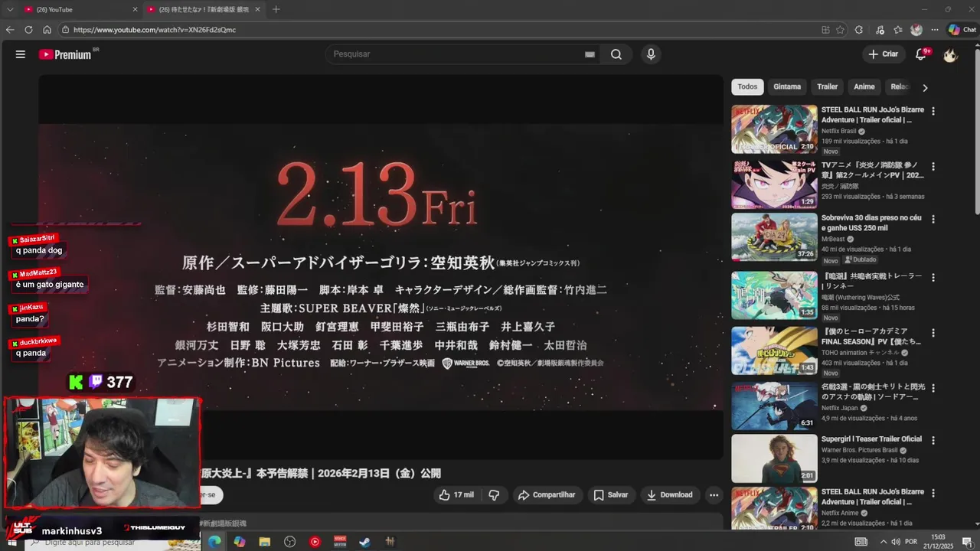Select the Gintama filter chip
The height and width of the screenshot is (551, 980).
[x=787, y=86]
